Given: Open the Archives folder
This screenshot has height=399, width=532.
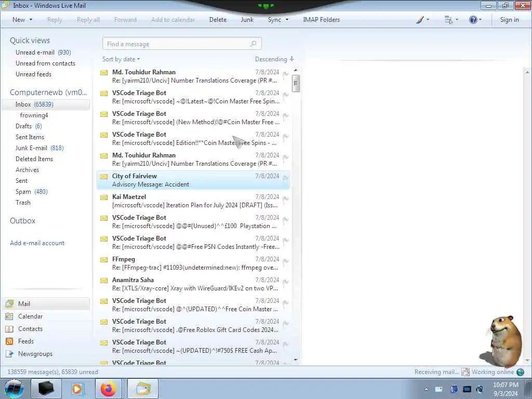Looking at the screenshot, I should [x=27, y=170].
